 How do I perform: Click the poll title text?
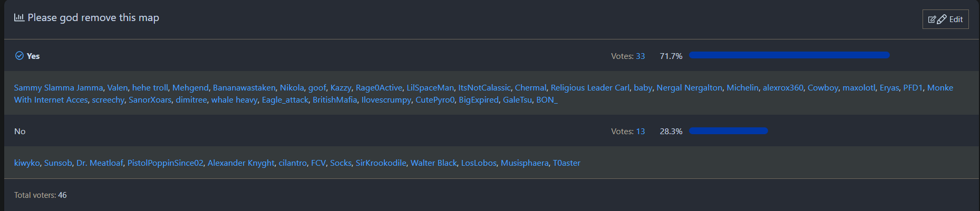point(93,18)
